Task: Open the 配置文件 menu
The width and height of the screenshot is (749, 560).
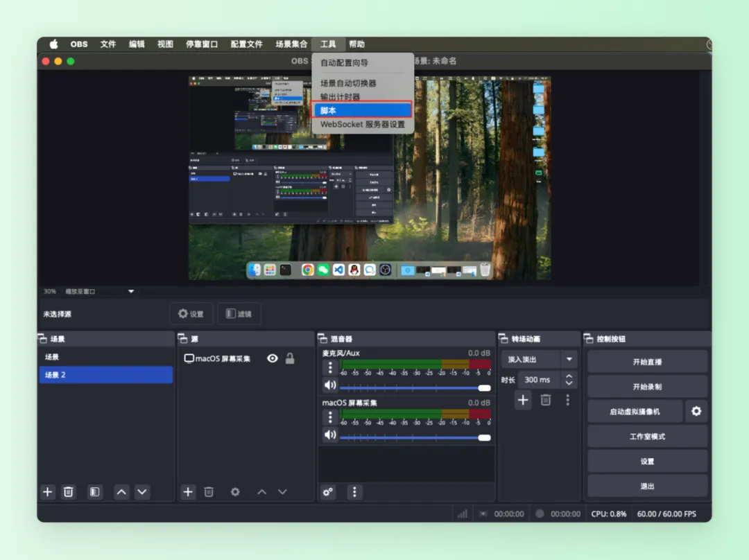Action: [246, 44]
